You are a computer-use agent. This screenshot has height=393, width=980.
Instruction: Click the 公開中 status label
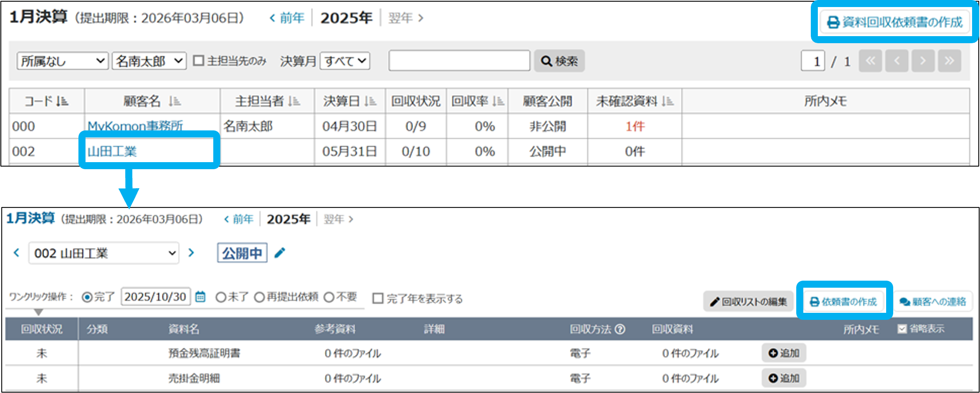tap(242, 253)
